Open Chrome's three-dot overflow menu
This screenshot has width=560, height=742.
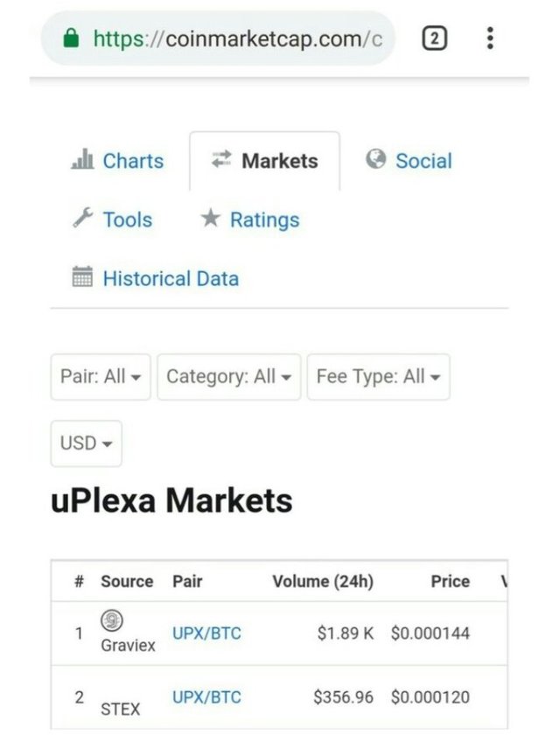490,38
